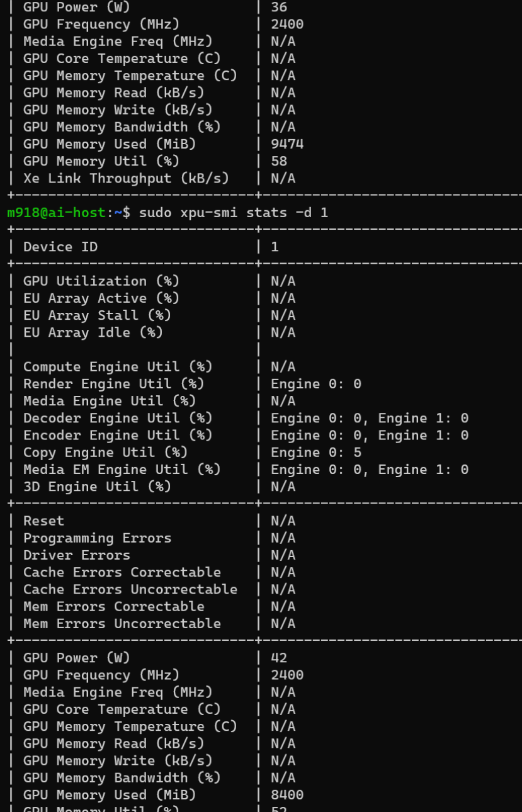Viewport: 522px width, 812px height.
Task: Click the GPU Memory Used value 9474
Action: [287, 144]
